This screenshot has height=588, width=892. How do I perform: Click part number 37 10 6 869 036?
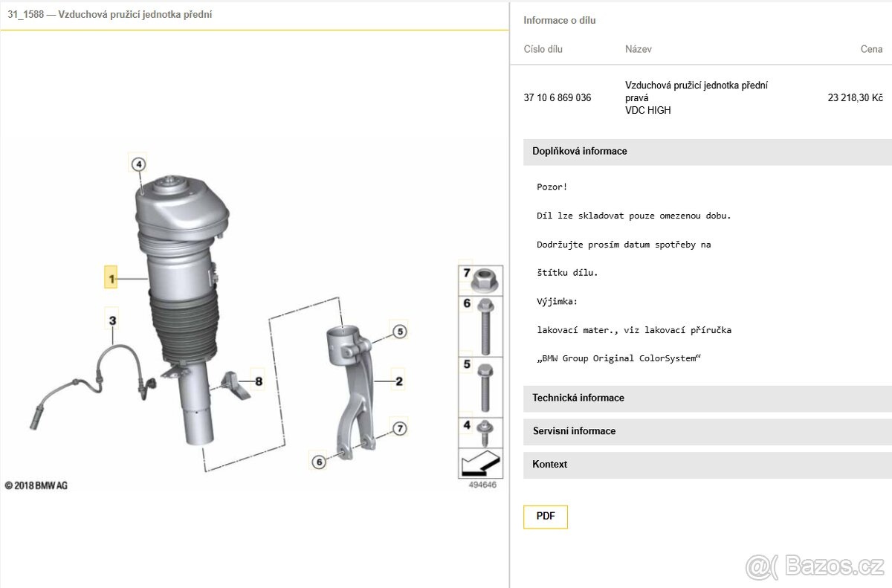pyautogui.click(x=557, y=98)
